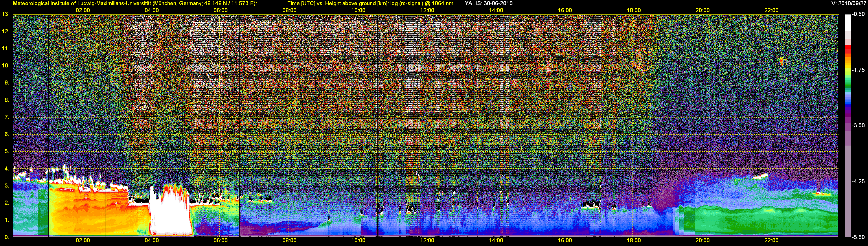868x246 pixels.
Task: Click the white top of the color bar
Action: 847,23
